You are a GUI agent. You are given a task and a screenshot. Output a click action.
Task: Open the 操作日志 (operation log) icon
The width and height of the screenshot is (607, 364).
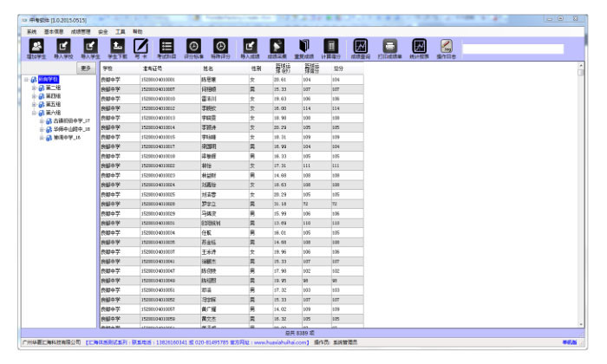coord(447,48)
